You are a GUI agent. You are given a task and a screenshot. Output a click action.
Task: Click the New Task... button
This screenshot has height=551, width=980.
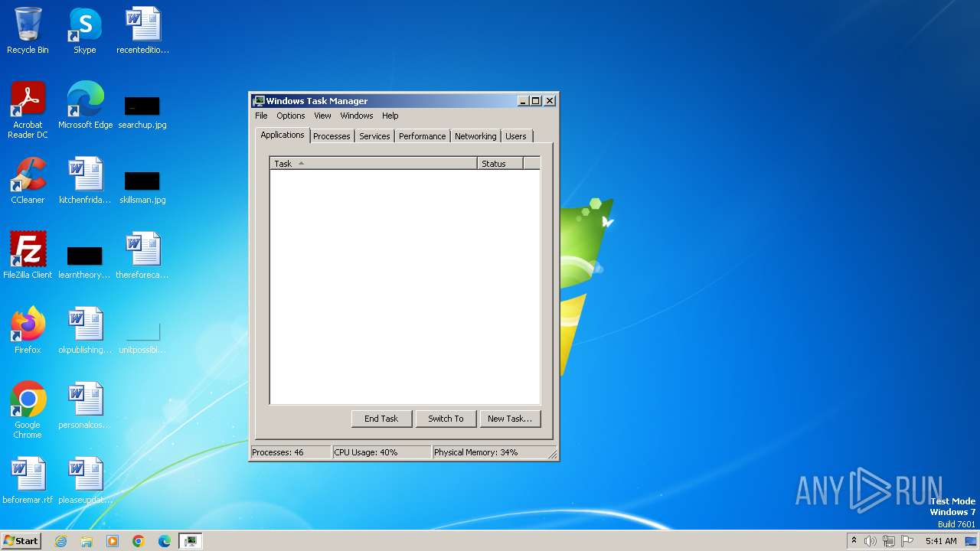pos(510,419)
